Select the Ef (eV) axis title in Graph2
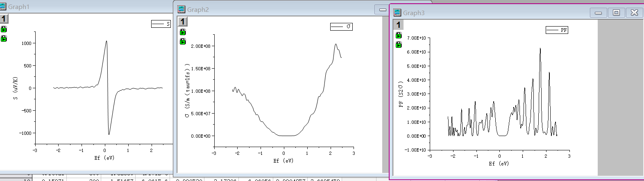This screenshot has width=644, height=181. point(283,161)
